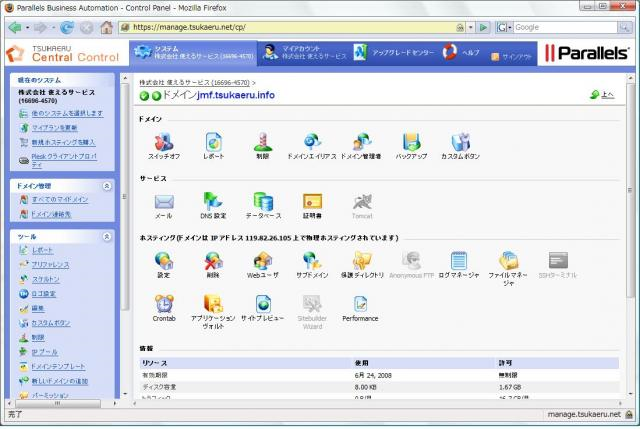Collapse the ドメイン管理 sidebar panel

point(107,186)
